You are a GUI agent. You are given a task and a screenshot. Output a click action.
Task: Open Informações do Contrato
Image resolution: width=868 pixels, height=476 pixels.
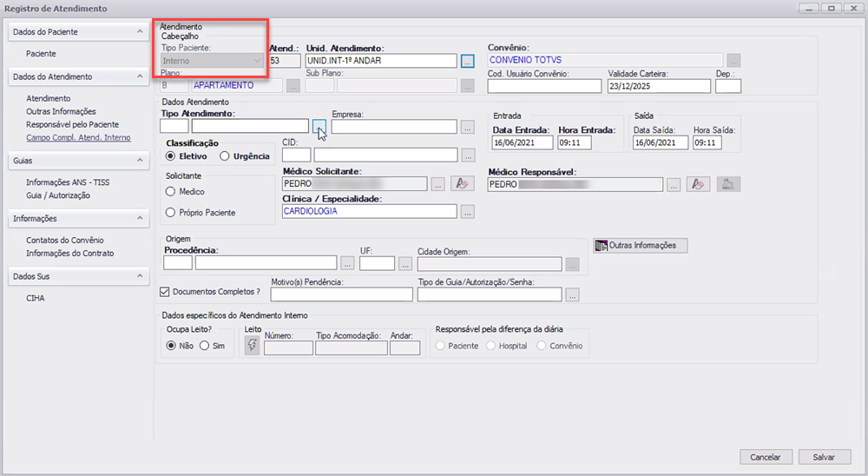pyautogui.click(x=69, y=254)
